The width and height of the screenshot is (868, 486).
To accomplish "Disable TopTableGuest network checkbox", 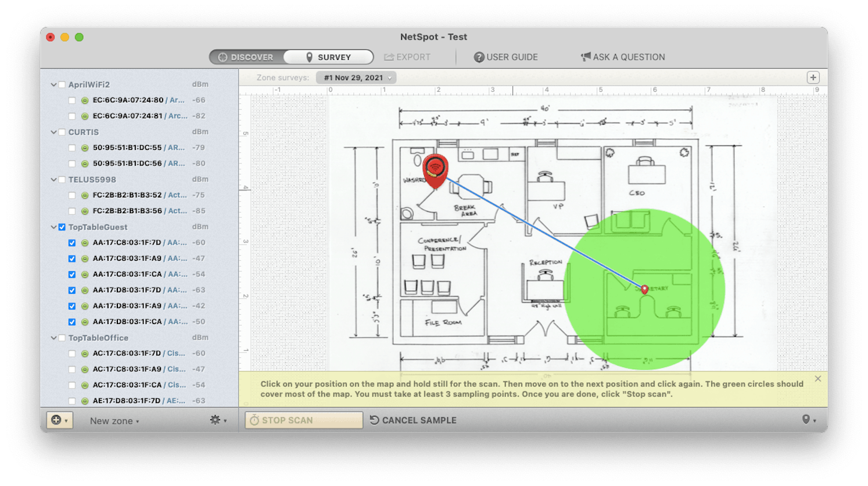I will pyautogui.click(x=62, y=227).
